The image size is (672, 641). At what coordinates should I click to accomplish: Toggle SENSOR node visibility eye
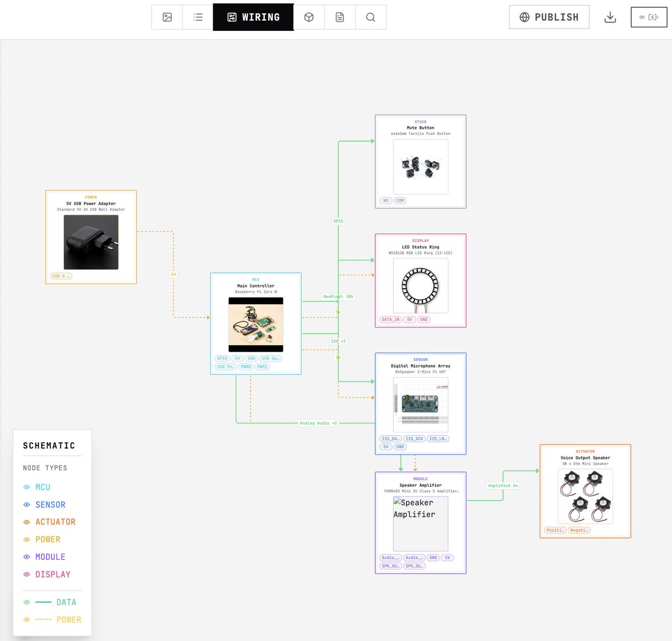coord(26,504)
